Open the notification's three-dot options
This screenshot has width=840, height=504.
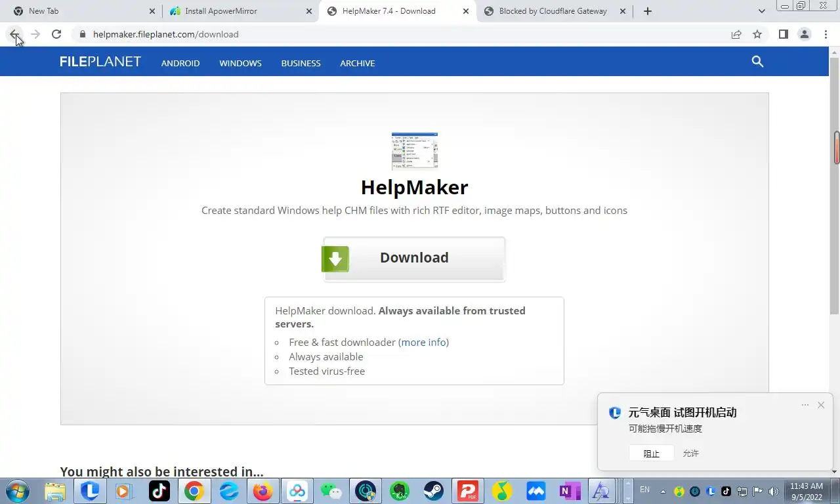[x=805, y=405]
